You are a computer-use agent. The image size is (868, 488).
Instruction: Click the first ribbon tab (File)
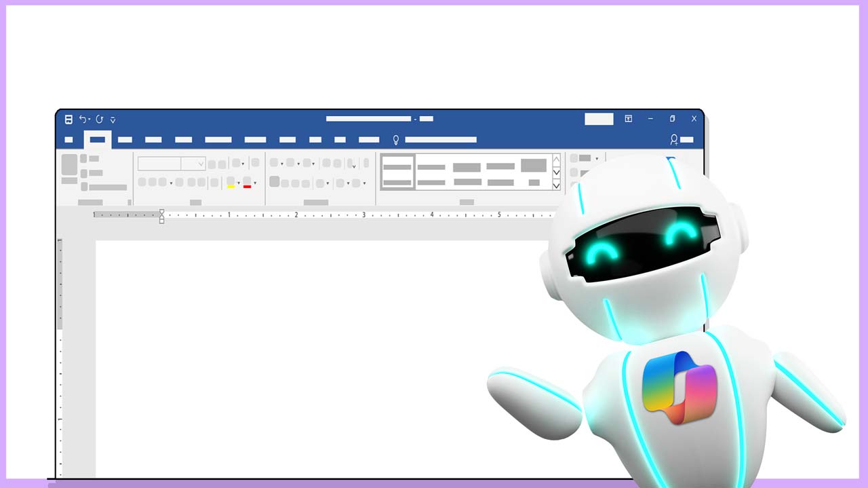pyautogui.click(x=68, y=140)
